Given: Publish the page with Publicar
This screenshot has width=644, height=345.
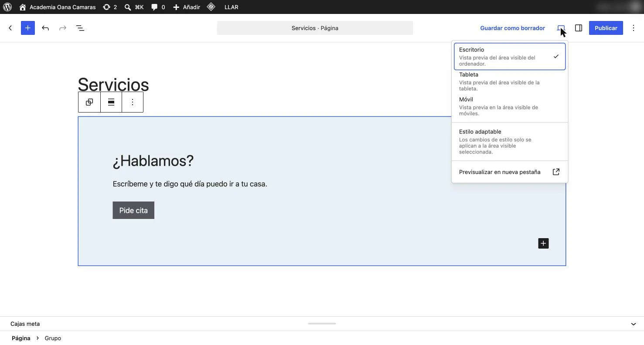Looking at the screenshot, I should click(x=606, y=28).
